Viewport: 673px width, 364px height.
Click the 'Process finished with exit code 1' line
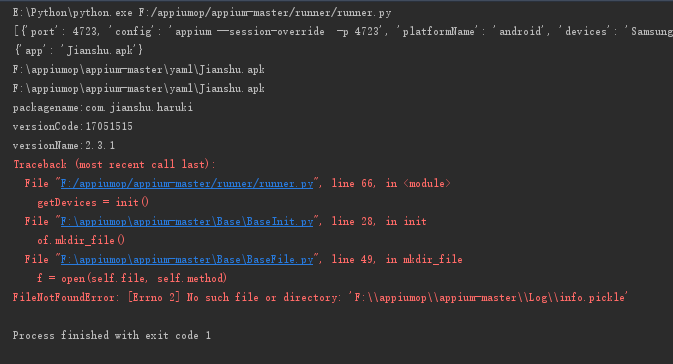pyautogui.click(x=112, y=335)
